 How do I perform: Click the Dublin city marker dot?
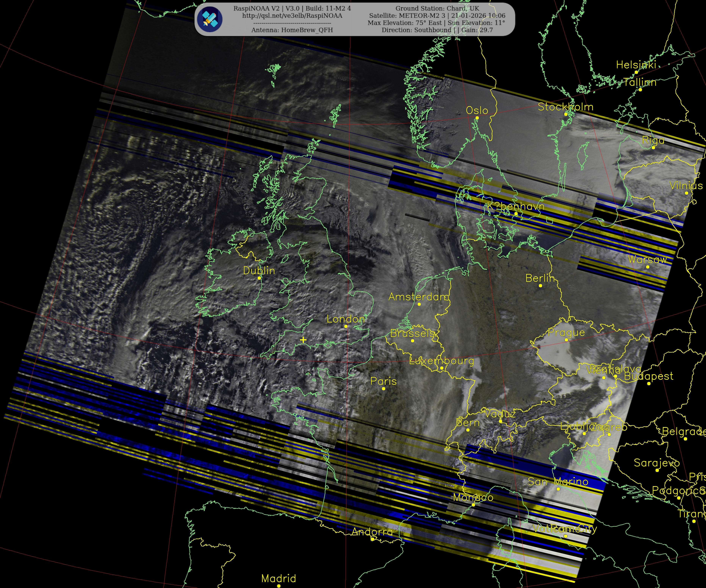pyautogui.click(x=259, y=278)
